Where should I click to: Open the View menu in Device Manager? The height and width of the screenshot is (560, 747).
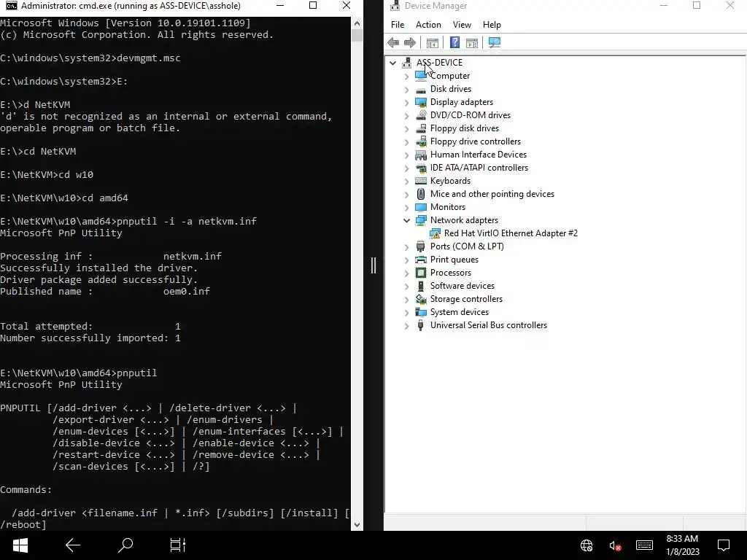tap(462, 25)
